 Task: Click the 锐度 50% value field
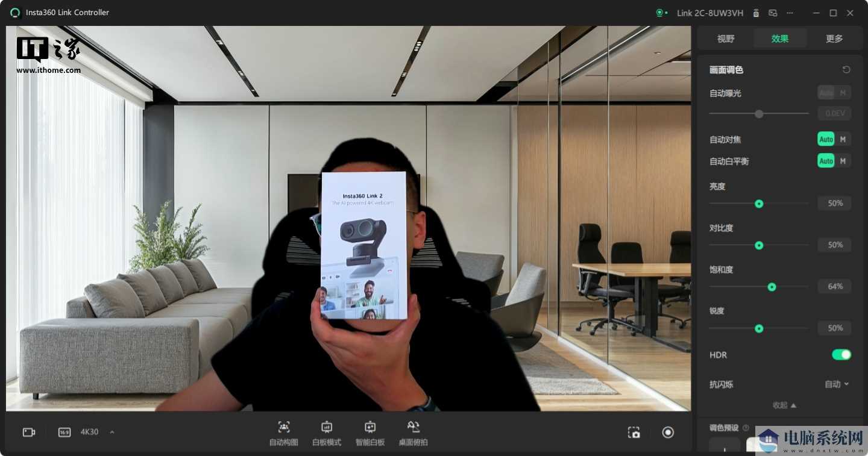834,328
